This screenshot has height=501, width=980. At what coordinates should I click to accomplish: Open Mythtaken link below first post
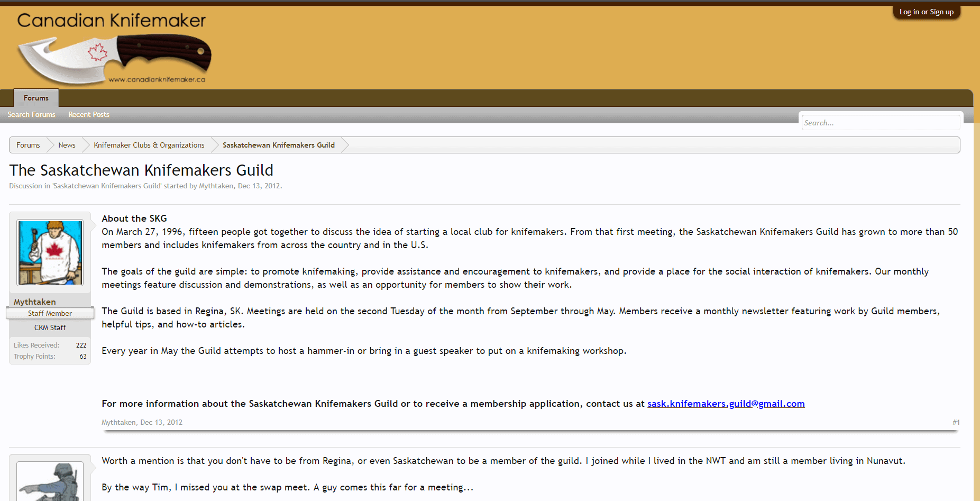pyautogui.click(x=118, y=422)
